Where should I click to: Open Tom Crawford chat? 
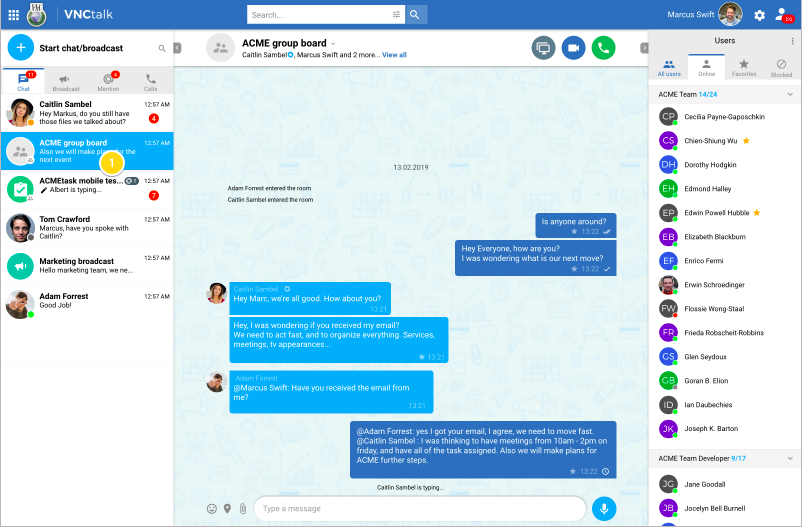(x=87, y=228)
